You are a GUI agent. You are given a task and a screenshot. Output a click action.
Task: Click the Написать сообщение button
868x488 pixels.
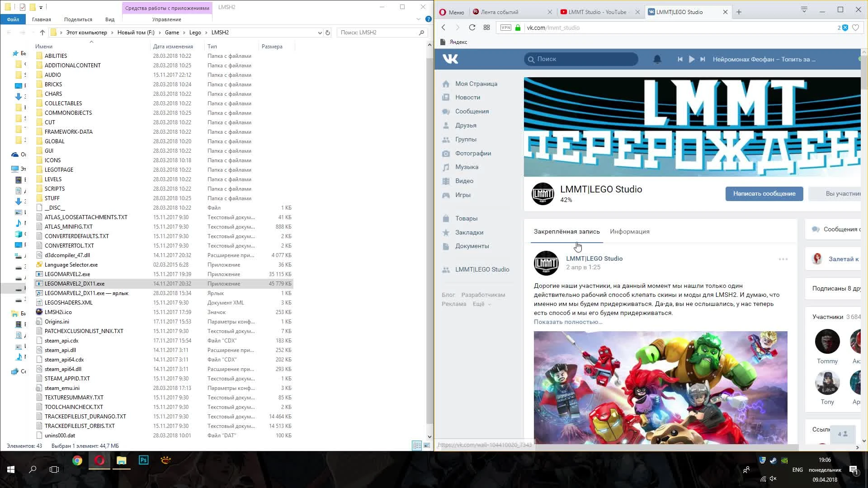tap(764, 193)
